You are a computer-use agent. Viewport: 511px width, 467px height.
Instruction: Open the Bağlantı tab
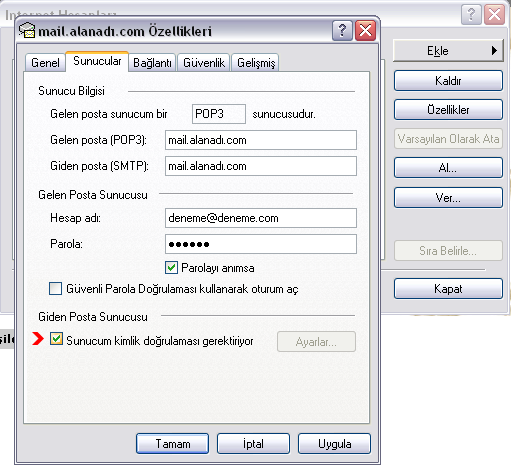pyautogui.click(x=152, y=63)
